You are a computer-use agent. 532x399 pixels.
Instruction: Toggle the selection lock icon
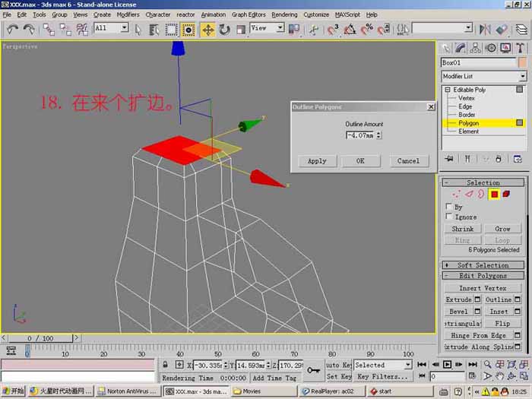[x=165, y=365]
